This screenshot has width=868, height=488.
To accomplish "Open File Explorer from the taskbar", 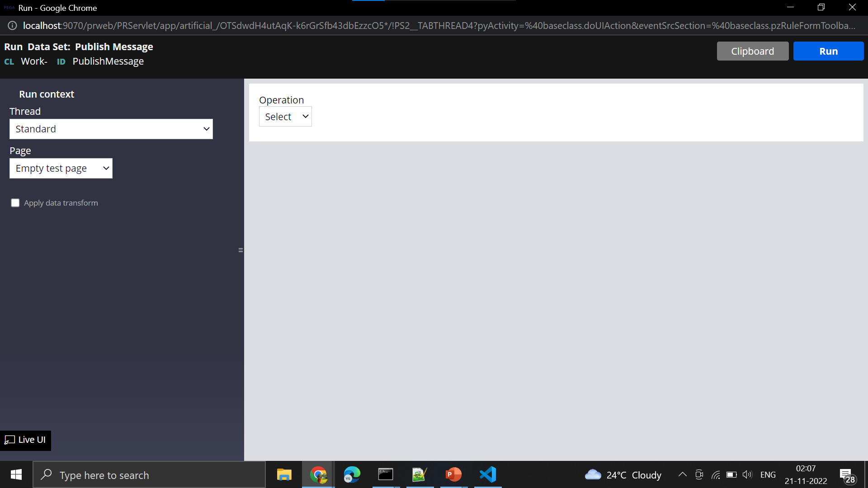I will tap(284, 475).
